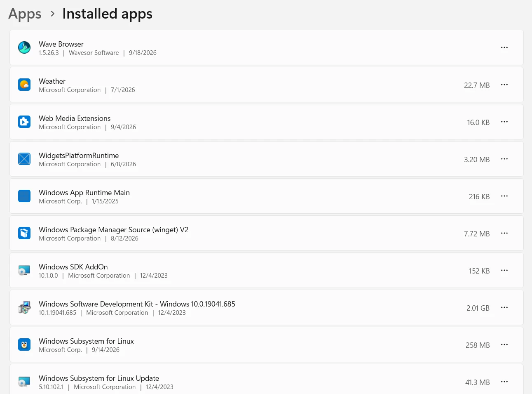
Task: Click the 2.01 GB size value
Action: tap(478, 308)
